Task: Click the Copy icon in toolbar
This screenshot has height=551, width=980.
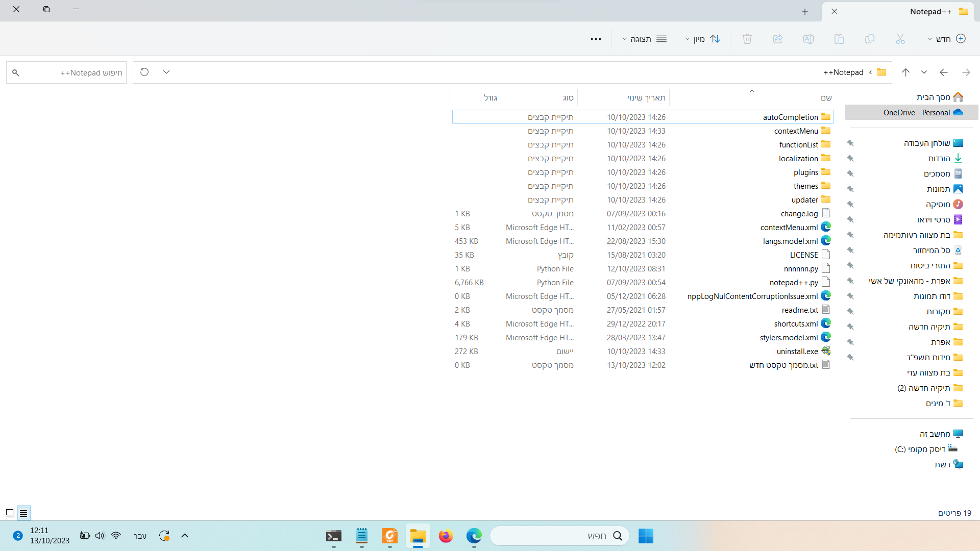Action: (870, 39)
